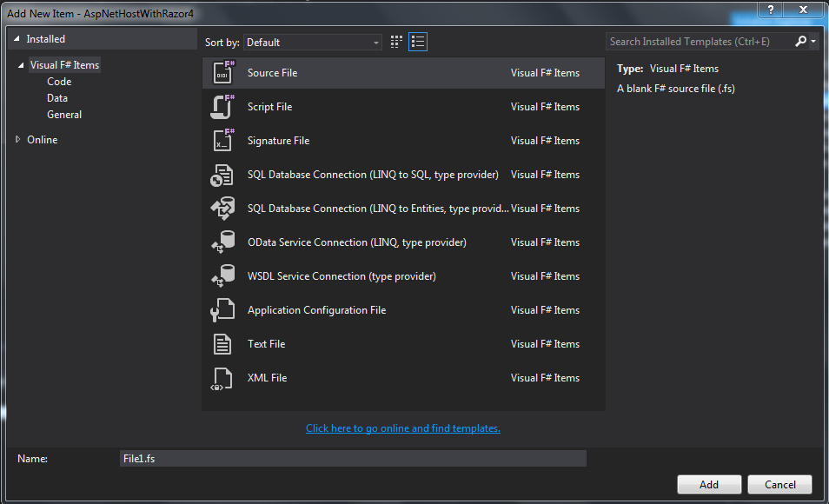This screenshot has width=829, height=504.
Task: Collapse the Installed section
Action: click(17, 38)
